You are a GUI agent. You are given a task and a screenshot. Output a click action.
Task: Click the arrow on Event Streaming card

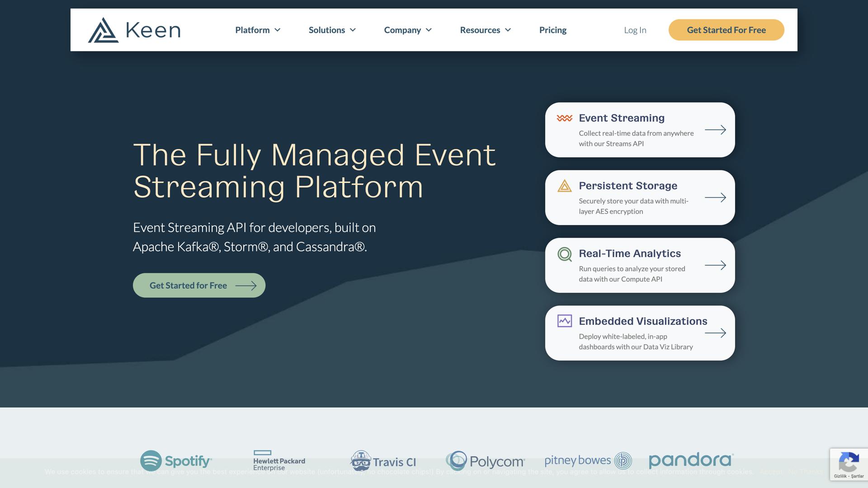[715, 130]
